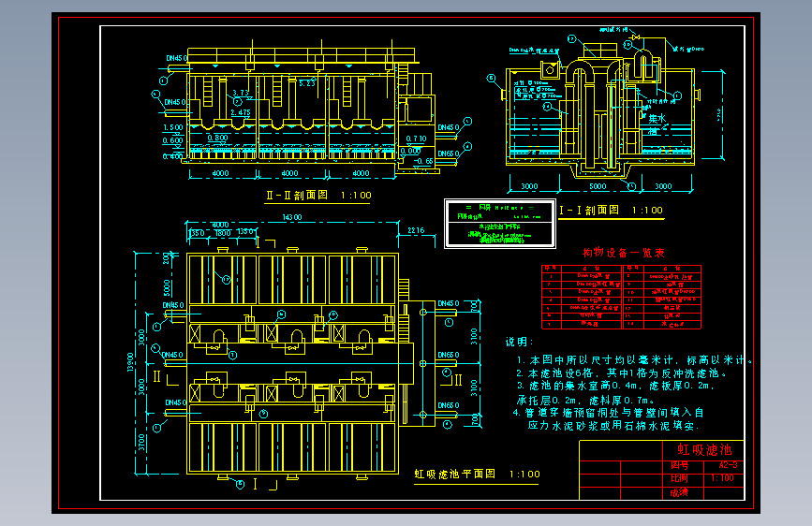Viewport: 812px width, 526px height.
Task: Select the 集水 label in Ⅰ-Ⅰ section
Action: click(x=657, y=119)
